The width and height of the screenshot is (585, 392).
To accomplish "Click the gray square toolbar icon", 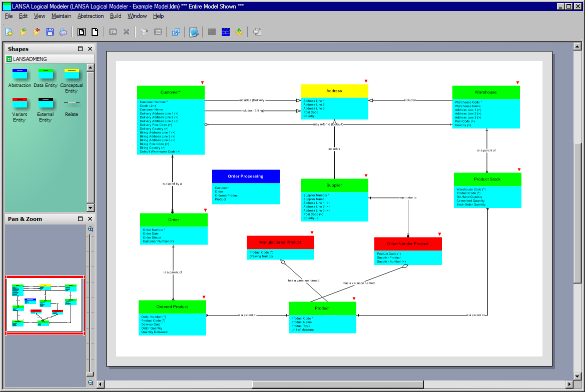I will (212, 32).
